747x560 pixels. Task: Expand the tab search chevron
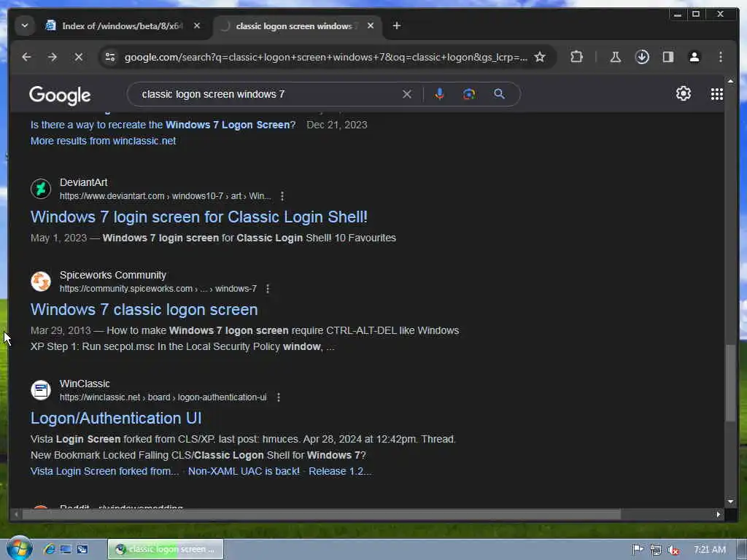(25, 26)
